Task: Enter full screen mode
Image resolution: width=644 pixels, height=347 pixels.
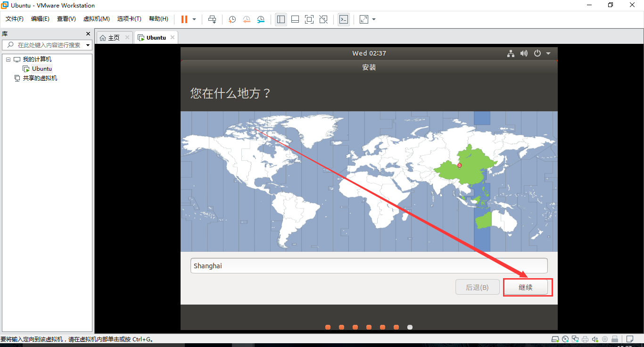Action: click(x=309, y=19)
